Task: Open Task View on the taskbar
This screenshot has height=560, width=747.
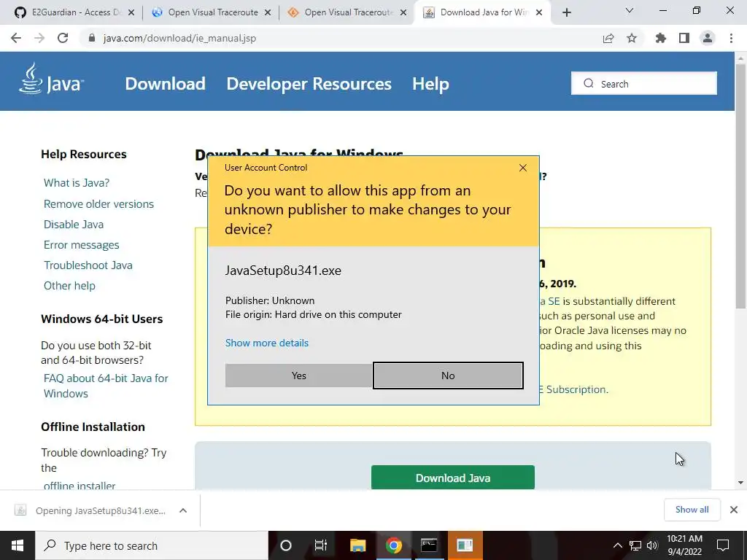Action: [x=321, y=545]
